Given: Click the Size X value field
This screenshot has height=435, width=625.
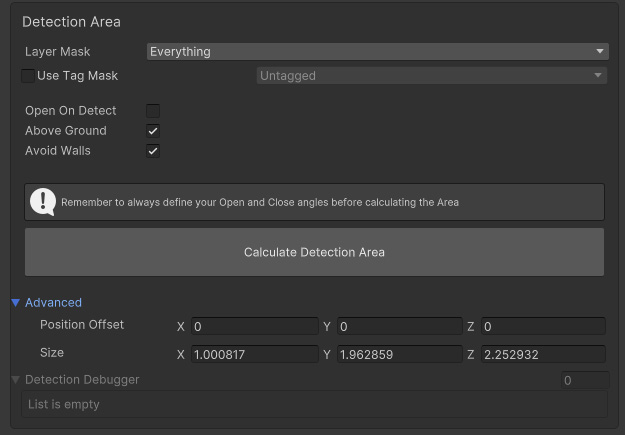Looking at the screenshot, I should [x=254, y=354].
